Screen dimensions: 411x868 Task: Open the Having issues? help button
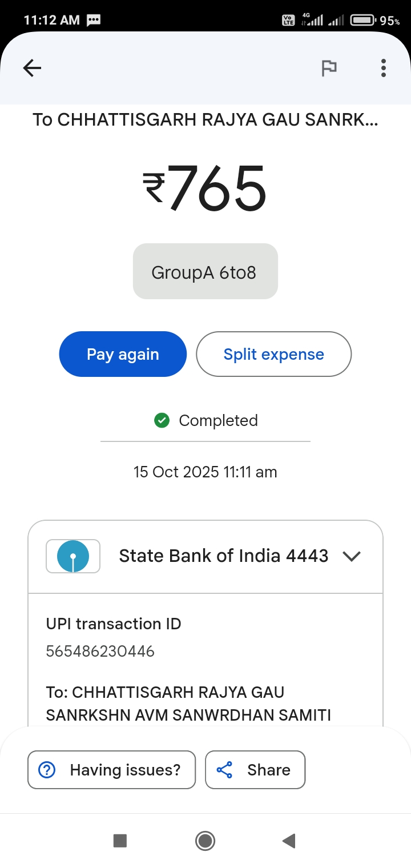pos(112,770)
